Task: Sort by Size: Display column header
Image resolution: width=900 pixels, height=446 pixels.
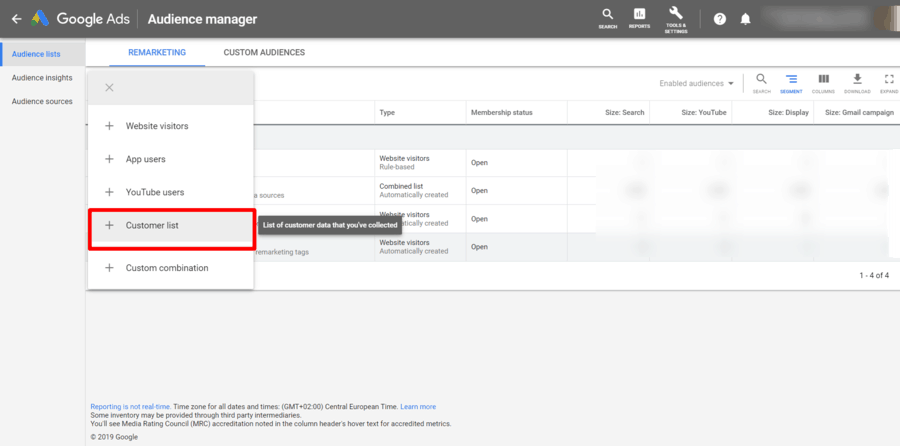Action: pos(788,113)
